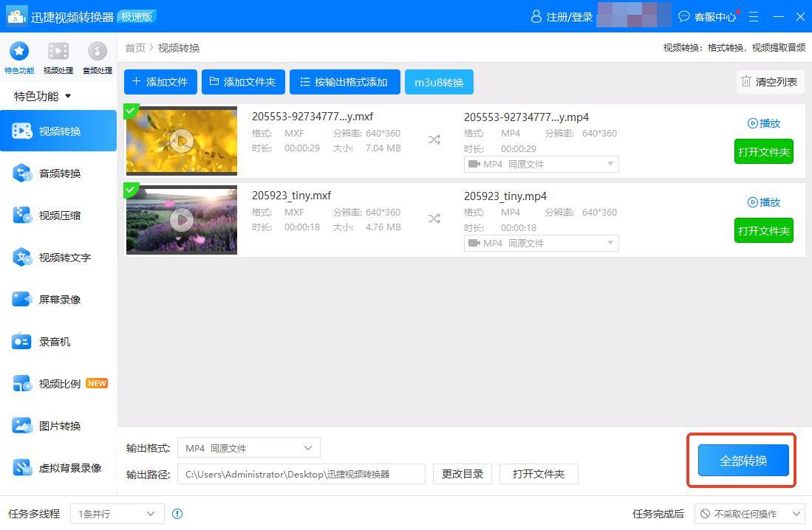Open the 视频压缩 tool
Screen dimensions: 812x530
59,216
